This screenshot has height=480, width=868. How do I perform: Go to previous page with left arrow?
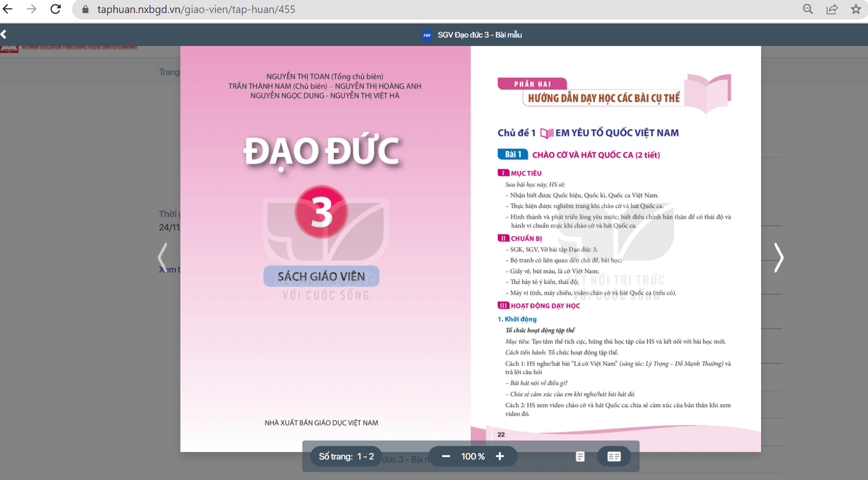point(162,257)
